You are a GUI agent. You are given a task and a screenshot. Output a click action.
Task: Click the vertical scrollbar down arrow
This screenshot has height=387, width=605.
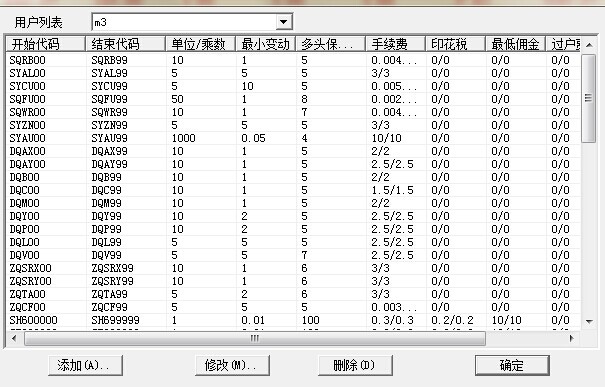589,321
